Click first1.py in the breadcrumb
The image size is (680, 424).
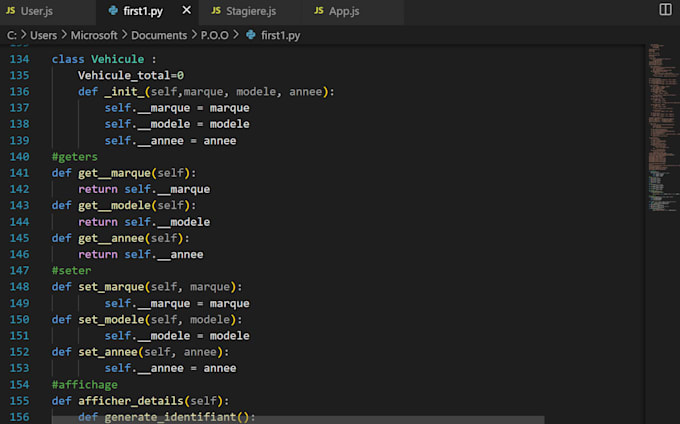[x=281, y=35]
